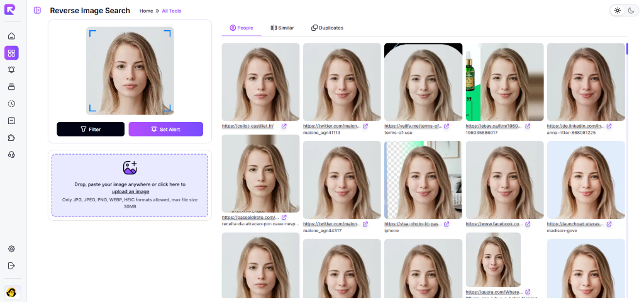The width and height of the screenshot is (644, 302).
Task: Open external link icon beside ebay.ca result
Action: 528,126
